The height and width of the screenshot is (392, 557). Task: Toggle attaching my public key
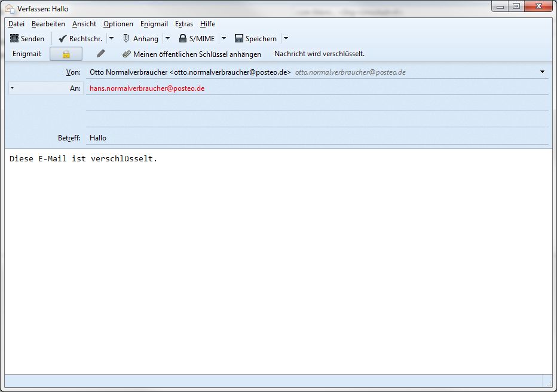click(x=191, y=54)
